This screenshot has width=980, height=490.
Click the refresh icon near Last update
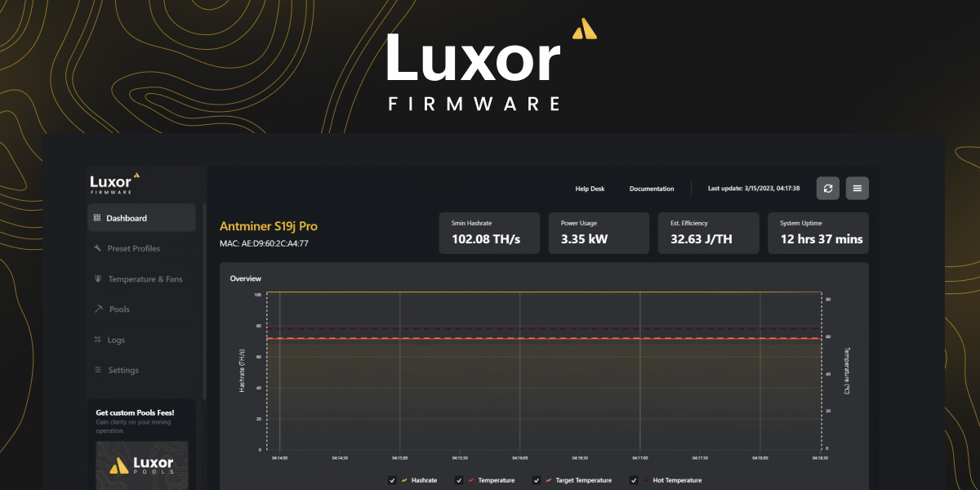point(827,188)
